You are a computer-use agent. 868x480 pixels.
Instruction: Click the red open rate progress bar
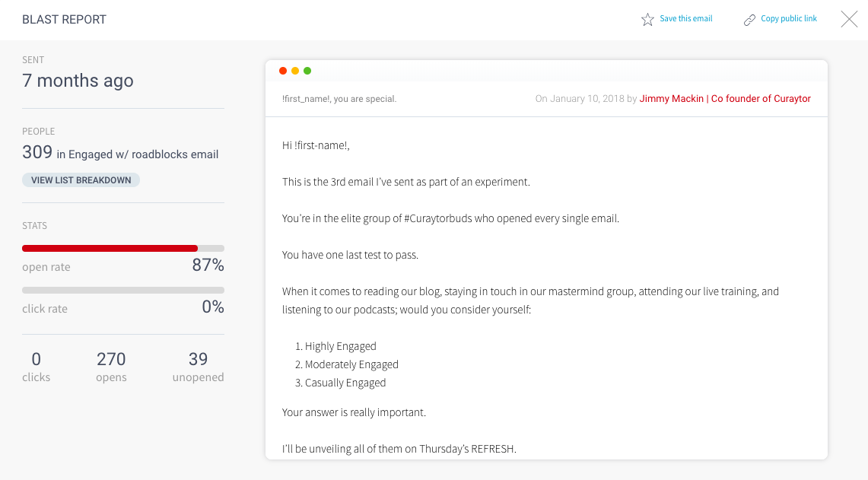110,249
